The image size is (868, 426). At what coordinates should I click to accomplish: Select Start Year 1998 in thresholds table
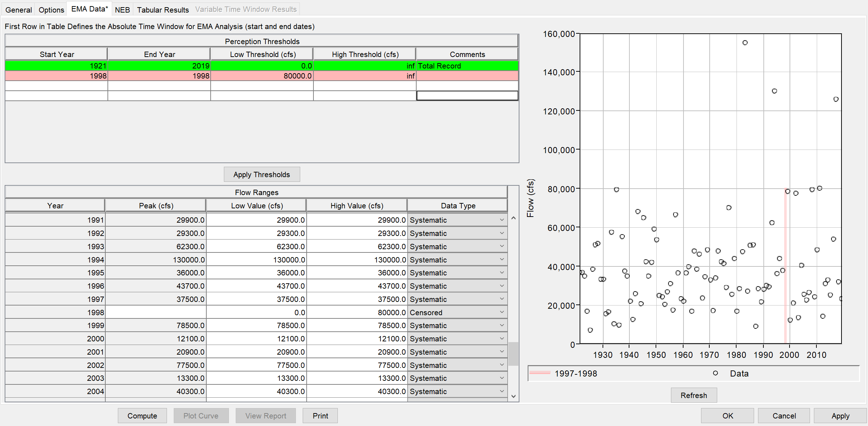(x=56, y=76)
